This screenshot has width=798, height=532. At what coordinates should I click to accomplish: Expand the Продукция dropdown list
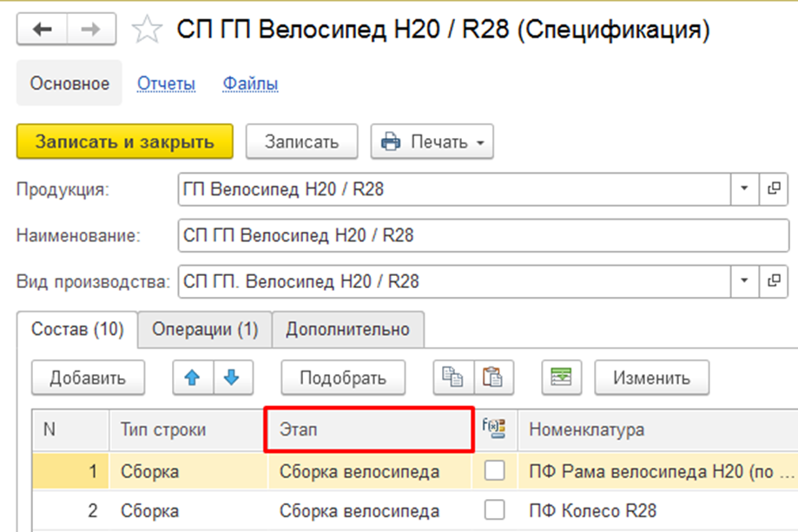744,189
